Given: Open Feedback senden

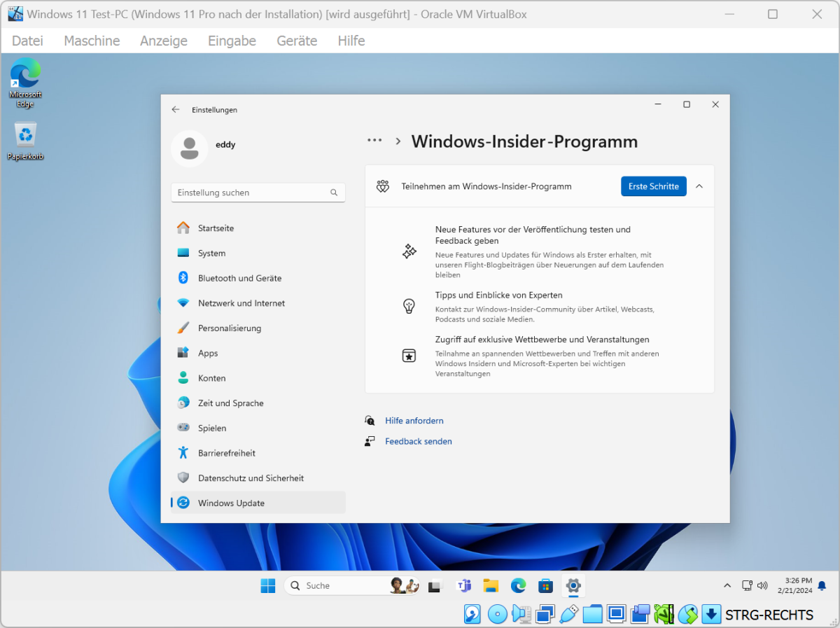Looking at the screenshot, I should click(x=418, y=441).
